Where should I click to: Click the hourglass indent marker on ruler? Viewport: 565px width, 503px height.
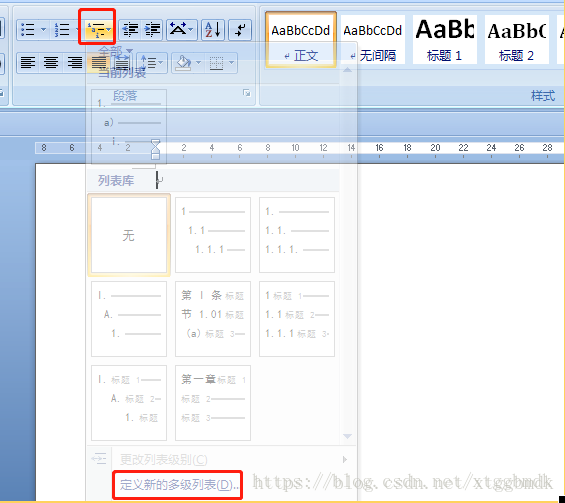click(155, 149)
